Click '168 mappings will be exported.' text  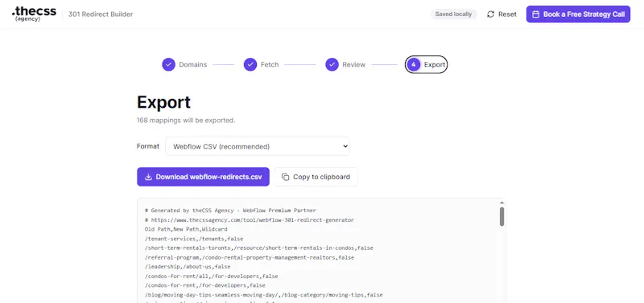point(186,121)
